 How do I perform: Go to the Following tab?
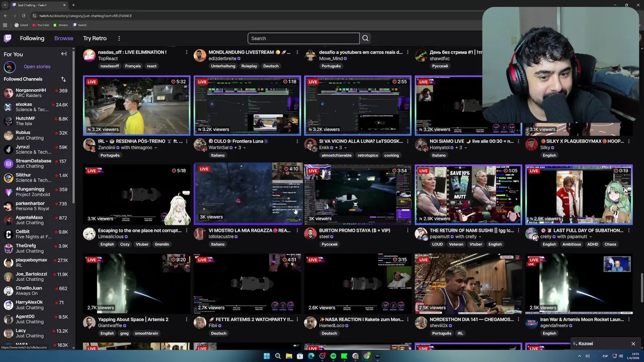click(32, 38)
